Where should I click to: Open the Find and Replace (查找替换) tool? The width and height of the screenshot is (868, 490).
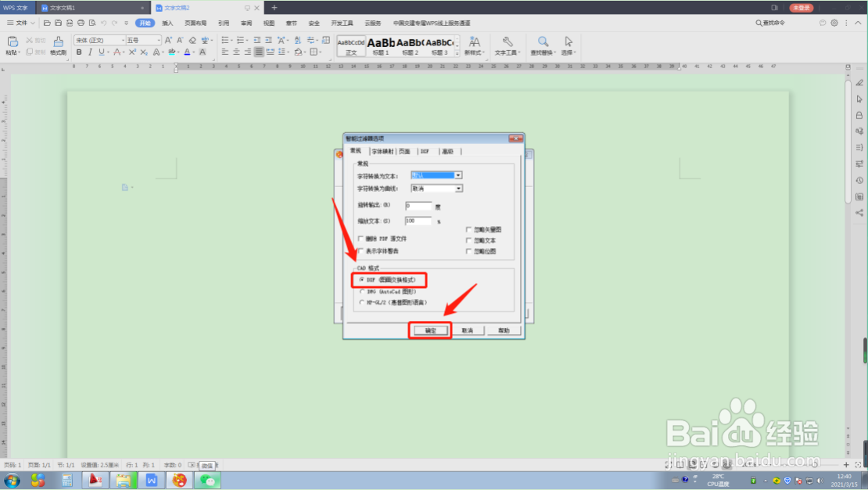tap(543, 45)
